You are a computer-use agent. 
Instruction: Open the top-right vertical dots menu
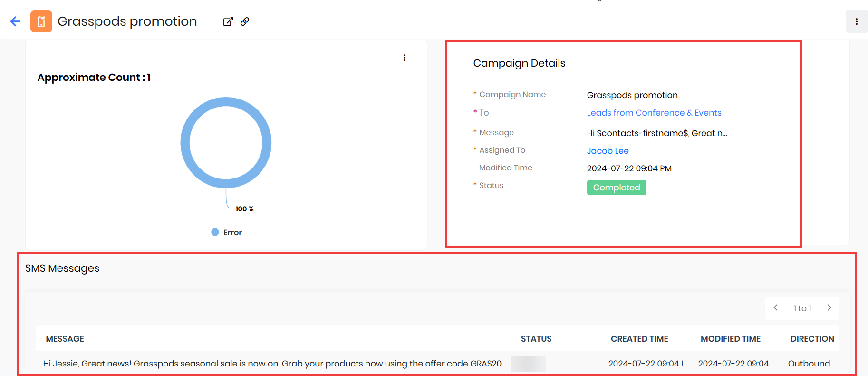tap(856, 21)
